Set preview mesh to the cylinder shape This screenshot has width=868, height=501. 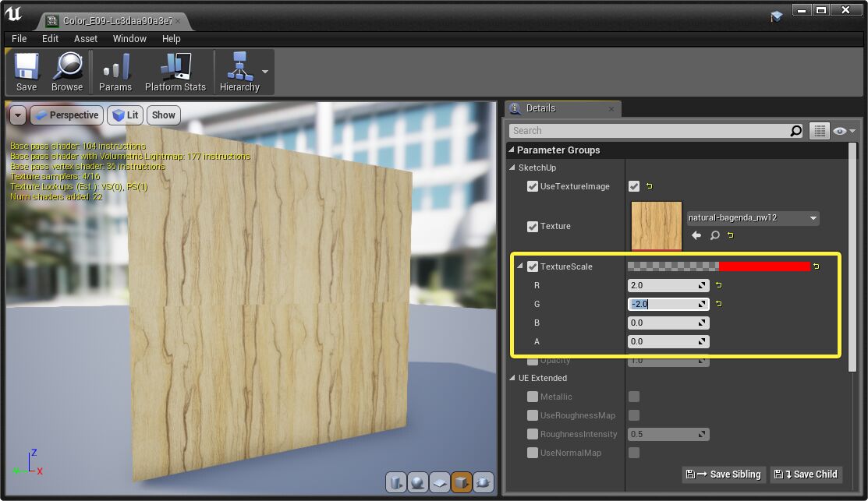[x=395, y=482]
